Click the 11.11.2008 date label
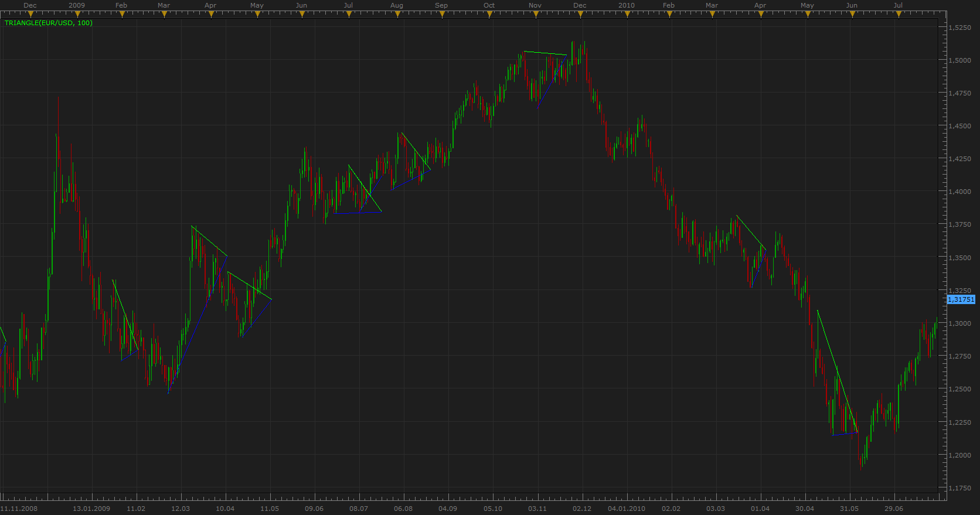This screenshot has height=515, width=980. click(19, 509)
